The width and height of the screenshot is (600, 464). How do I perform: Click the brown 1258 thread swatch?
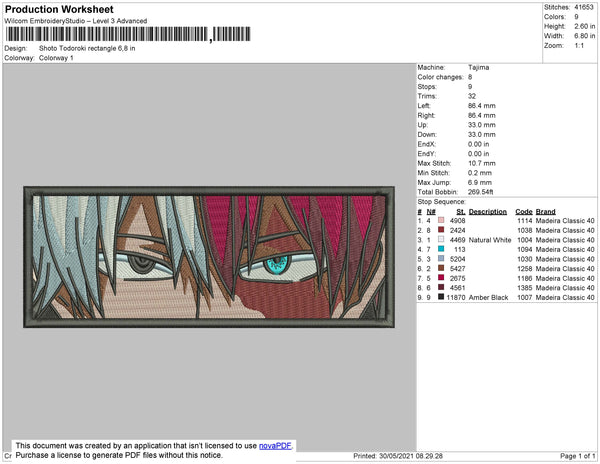441,268
